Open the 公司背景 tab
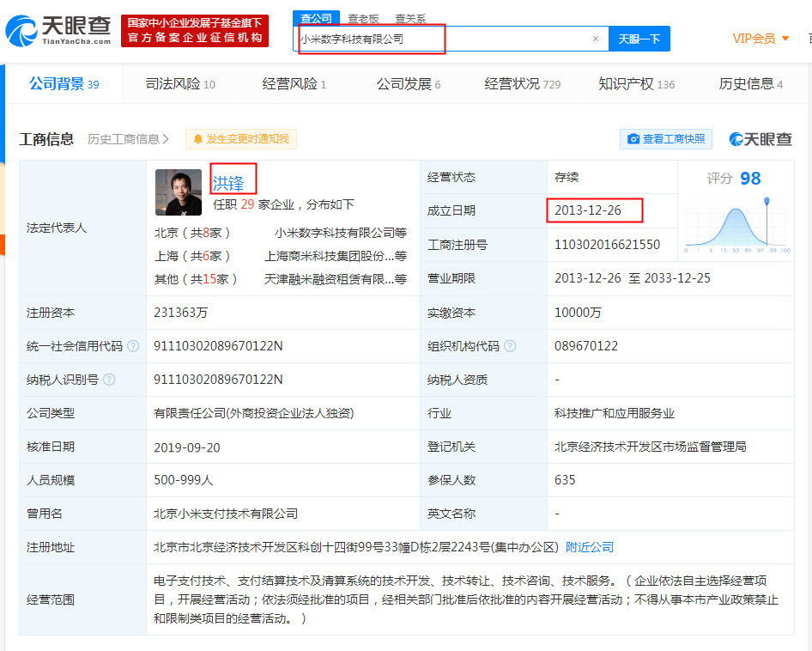 click(64, 83)
